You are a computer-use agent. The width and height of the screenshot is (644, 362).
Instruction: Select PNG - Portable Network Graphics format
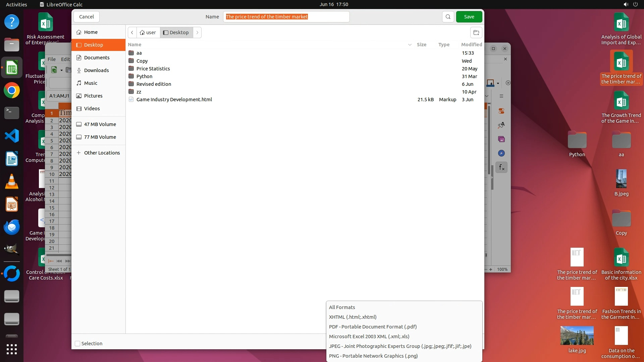(x=373, y=356)
